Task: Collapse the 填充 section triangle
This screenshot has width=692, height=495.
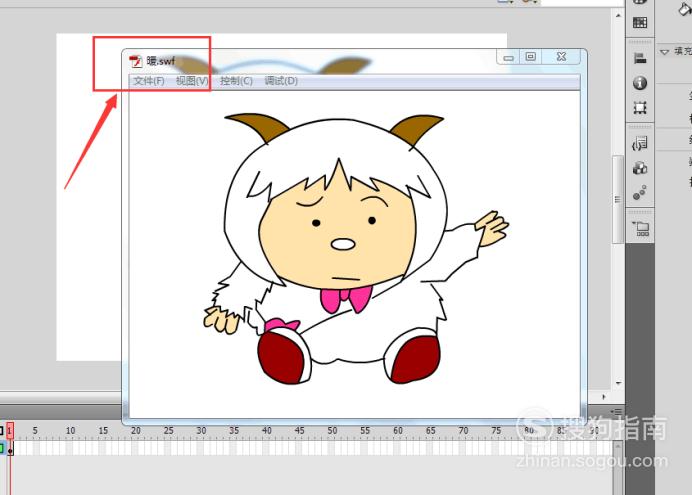Action: [x=664, y=52]
